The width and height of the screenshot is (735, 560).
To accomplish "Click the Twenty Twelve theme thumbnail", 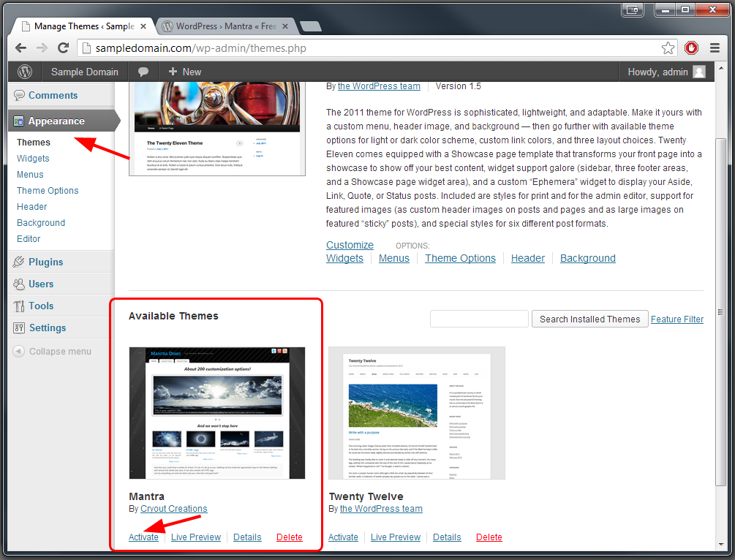I will coord(417,413).
